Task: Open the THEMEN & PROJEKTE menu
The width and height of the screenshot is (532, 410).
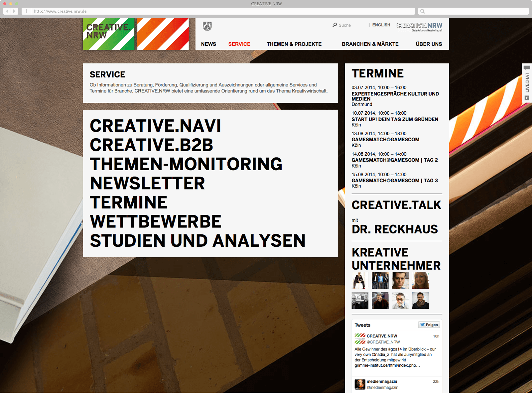Action: (294, 44)
